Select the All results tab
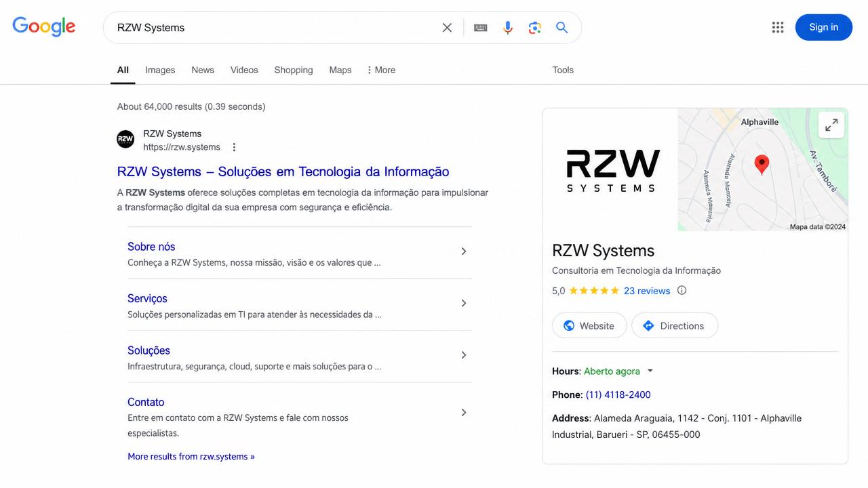Screen dimensions: 868x488 [x=123, y=70]
